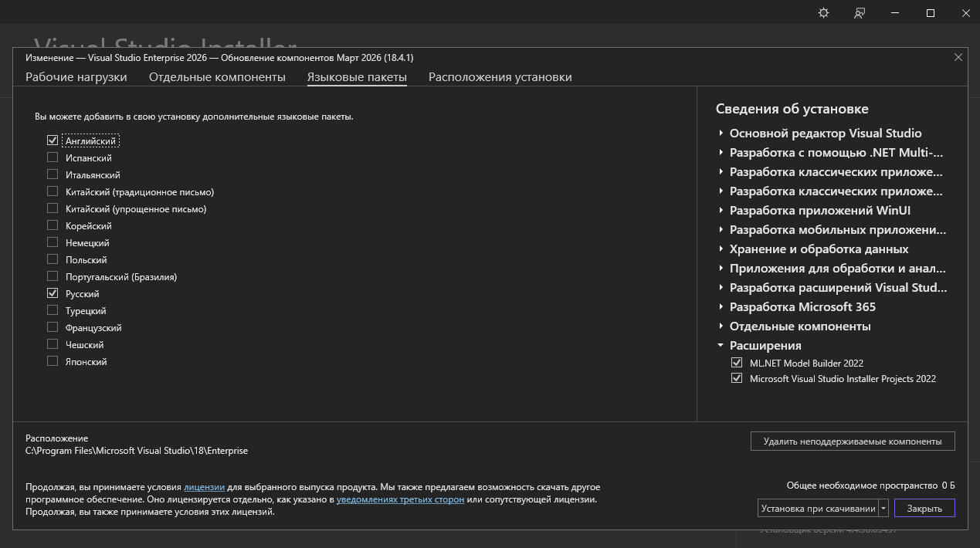The width and height of the screenshot is (980, 548).
Task: Expand Основной редактор Visual Studio section
Action: click(721, 134)
